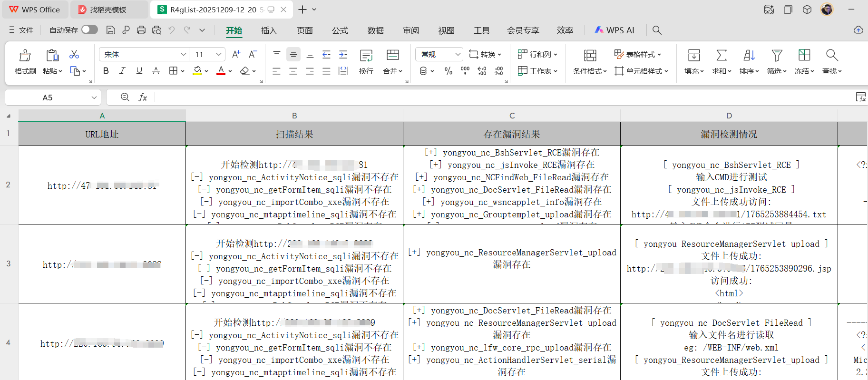Open the Tools (工具) ribbon tab
Image resolution: width=868 pixels, height=380 pixels.
tap(481, 30)
